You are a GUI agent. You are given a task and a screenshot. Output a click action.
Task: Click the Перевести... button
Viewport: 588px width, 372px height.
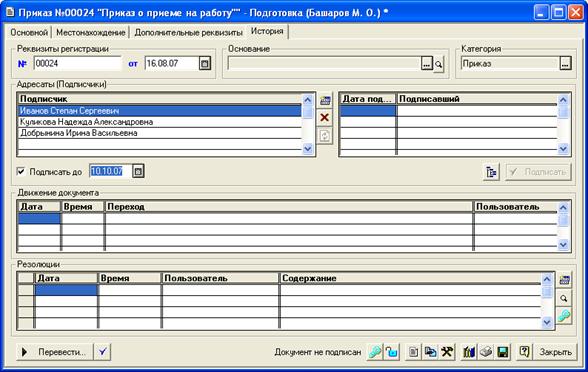[x=54, y=352]
